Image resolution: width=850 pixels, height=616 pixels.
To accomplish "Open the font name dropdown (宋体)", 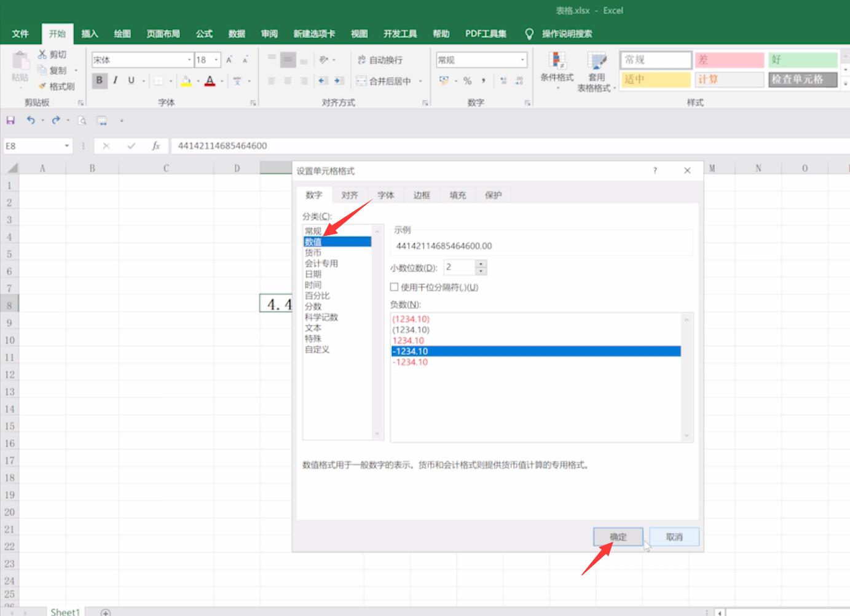I will point(189,60).
